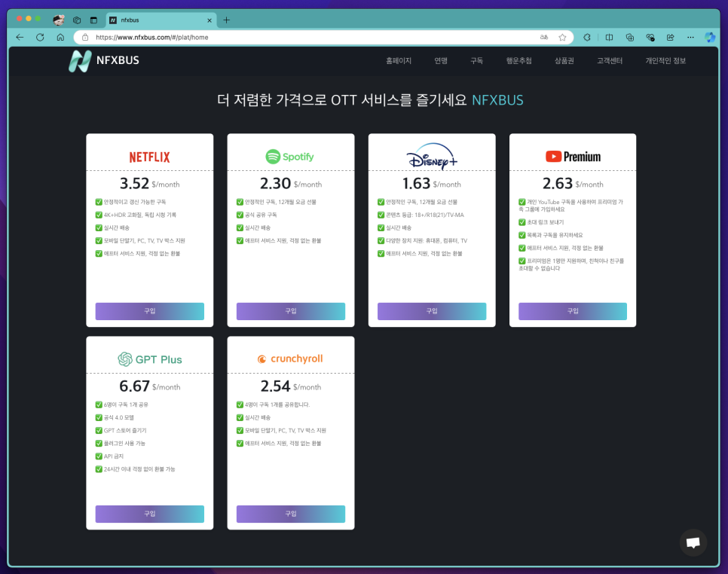Click the crunchyroll 2.54 $/month price
Image resolution: width=728 pixels, height=574 pixels.
(x=291, y=386)
